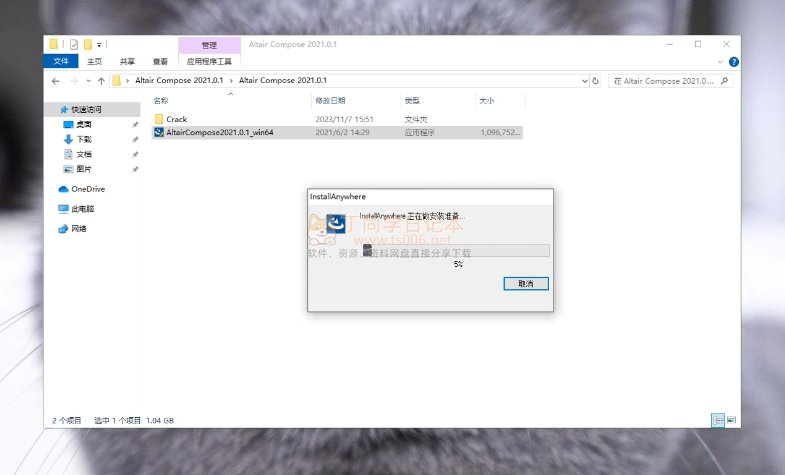
Task: Expand the ribbon using the chevron
Action: (x=720, y=62)
